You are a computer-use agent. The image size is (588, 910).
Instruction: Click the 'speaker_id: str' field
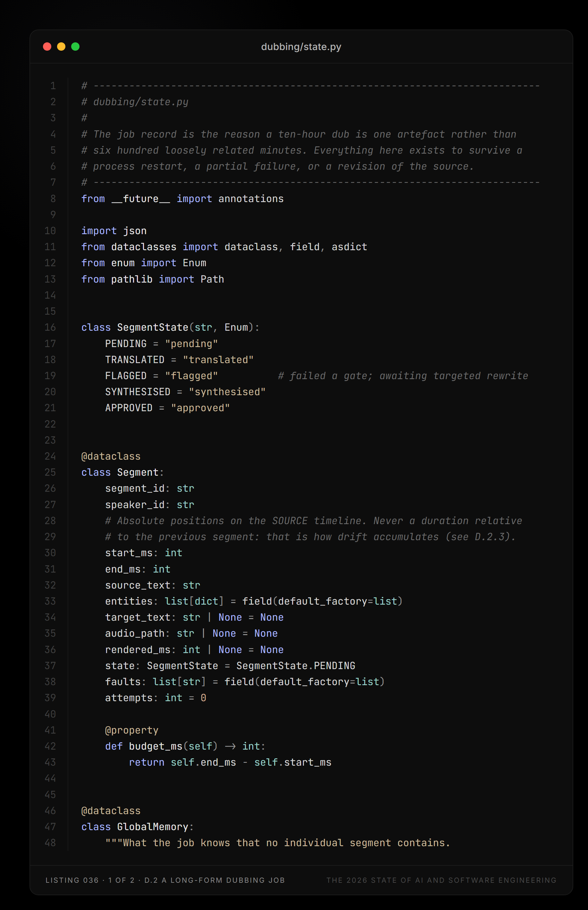(x=150, y=505)
